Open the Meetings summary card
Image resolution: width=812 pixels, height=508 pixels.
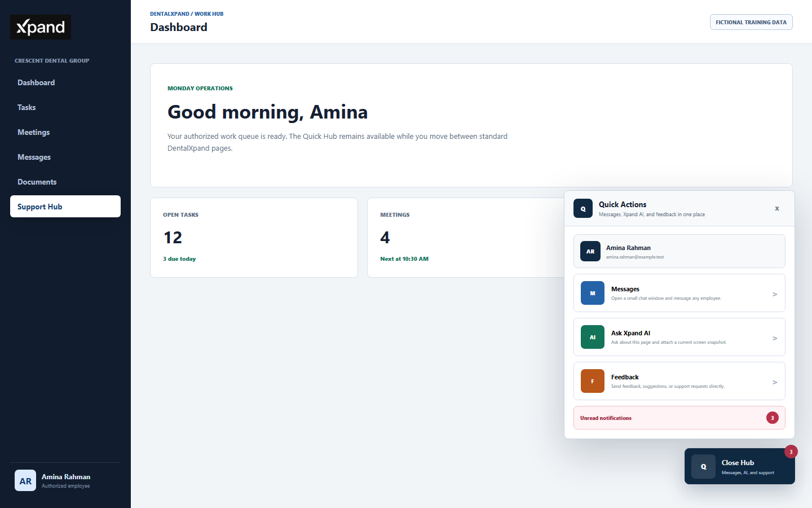coord(466,238)
